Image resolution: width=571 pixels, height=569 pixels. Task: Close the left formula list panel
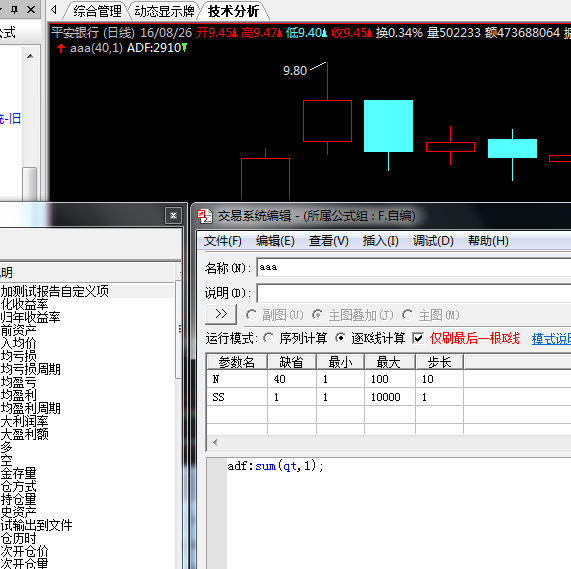173,216
